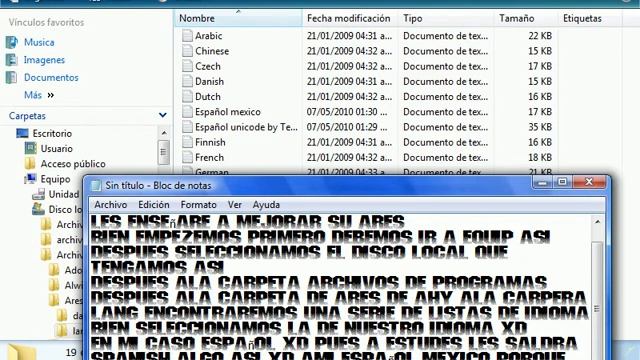Click the French file name
Viewport: 640px width, 360px height.
209,157
